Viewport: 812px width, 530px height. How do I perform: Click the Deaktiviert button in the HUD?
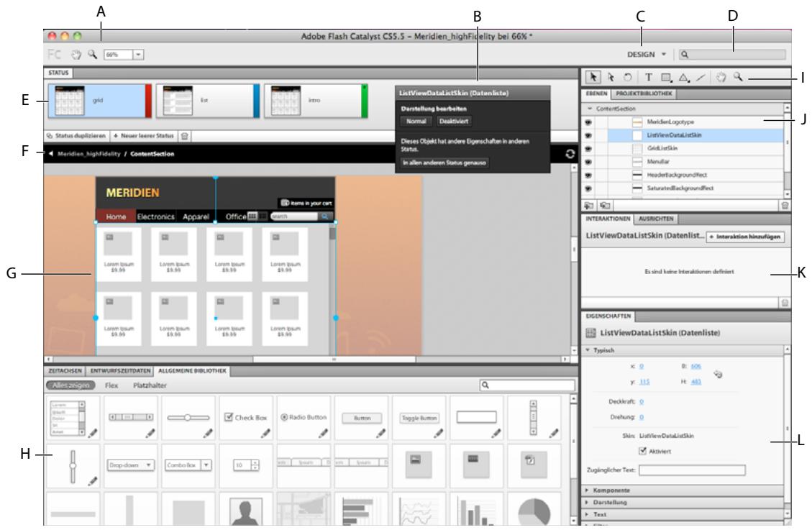[454, 121]
